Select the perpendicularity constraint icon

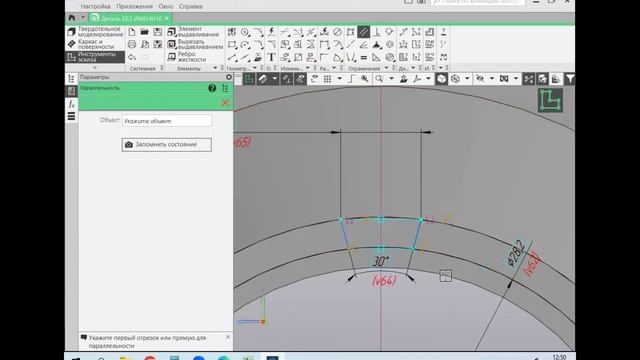376,32
